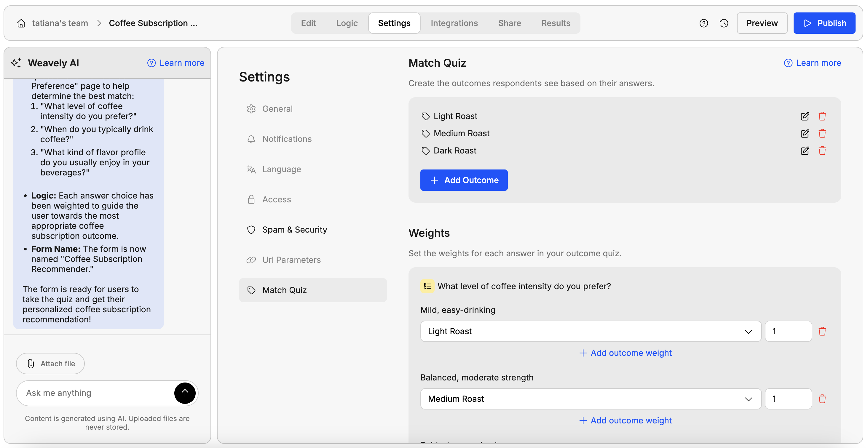
Task: Delete the Medium Roast outcome
Action: pos(822,133)
